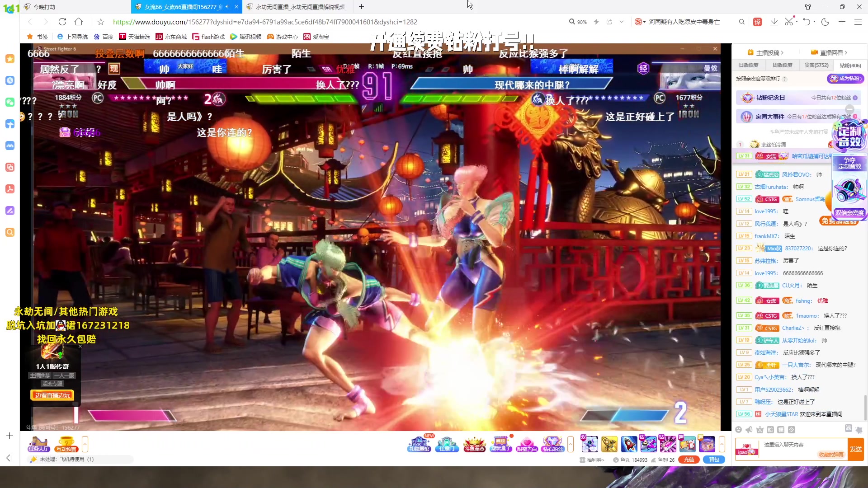Click the search magnifier in the browser search box

click(741, 22)
